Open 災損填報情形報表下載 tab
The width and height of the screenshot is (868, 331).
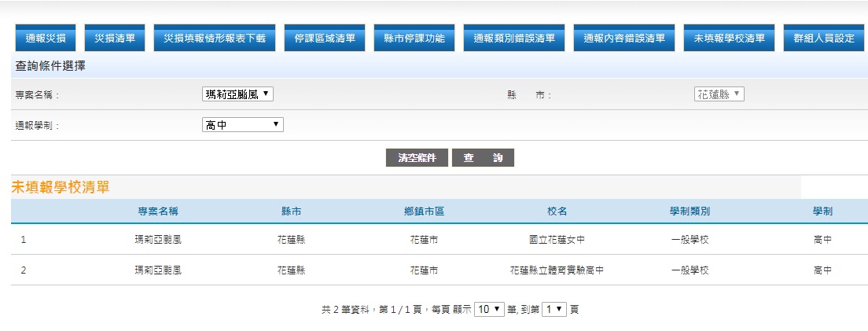tap(215, 38)
